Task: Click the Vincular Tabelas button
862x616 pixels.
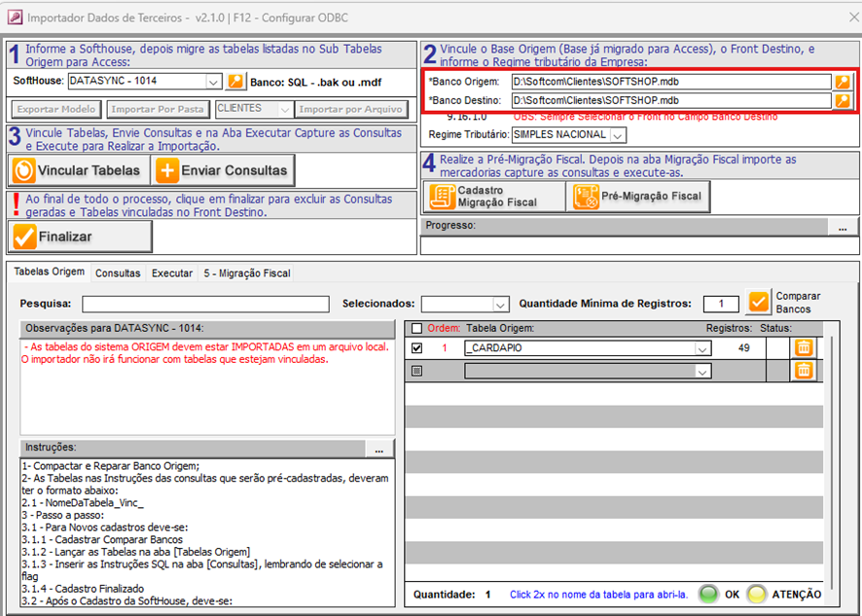Action: [79, 170]
